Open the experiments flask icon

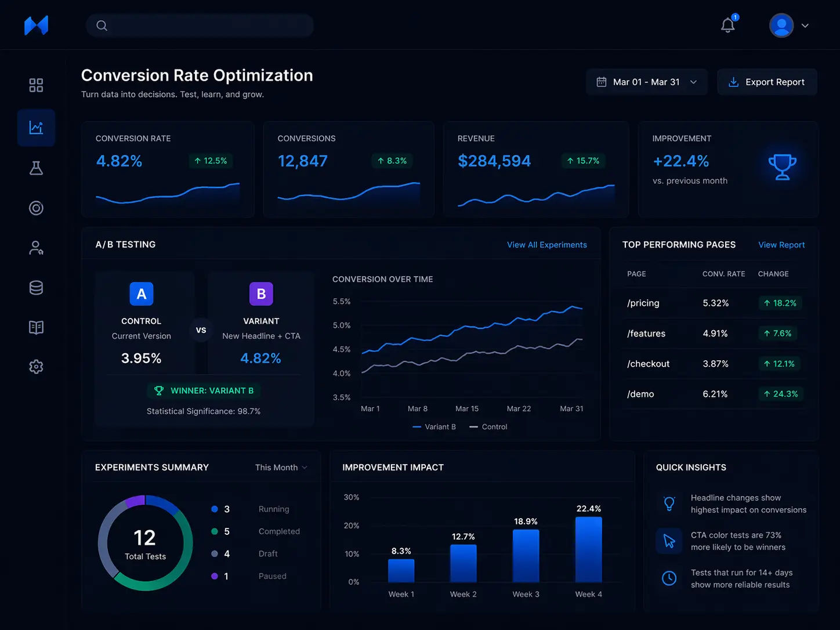click(36, 168)
